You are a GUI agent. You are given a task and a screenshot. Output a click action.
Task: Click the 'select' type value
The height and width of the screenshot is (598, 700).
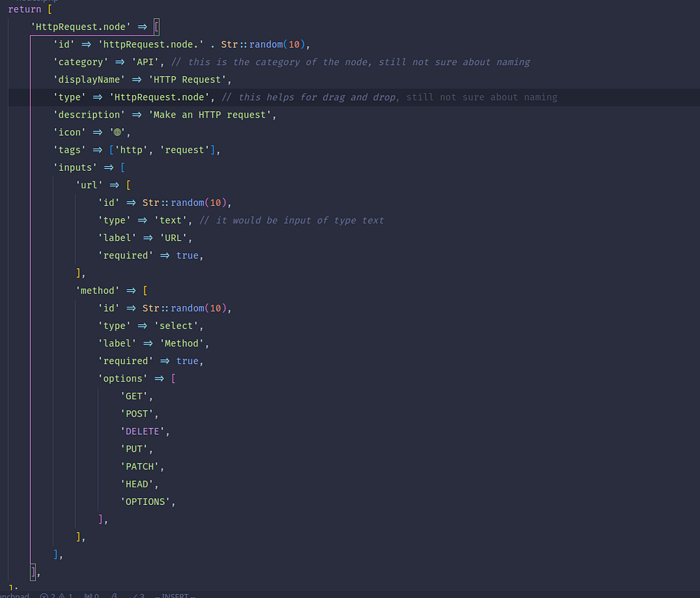click(x=176, y=326)
